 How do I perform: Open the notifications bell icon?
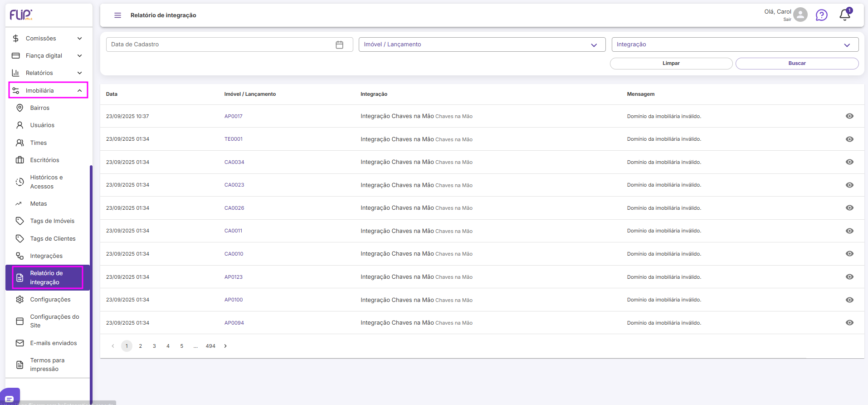tap(844, 15)
